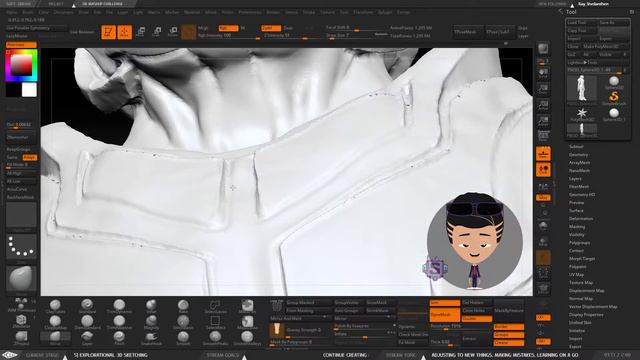Viewport: 640px width, 360px height.
Task: Expand the Subtool section
Action: (x=576, y=147)
